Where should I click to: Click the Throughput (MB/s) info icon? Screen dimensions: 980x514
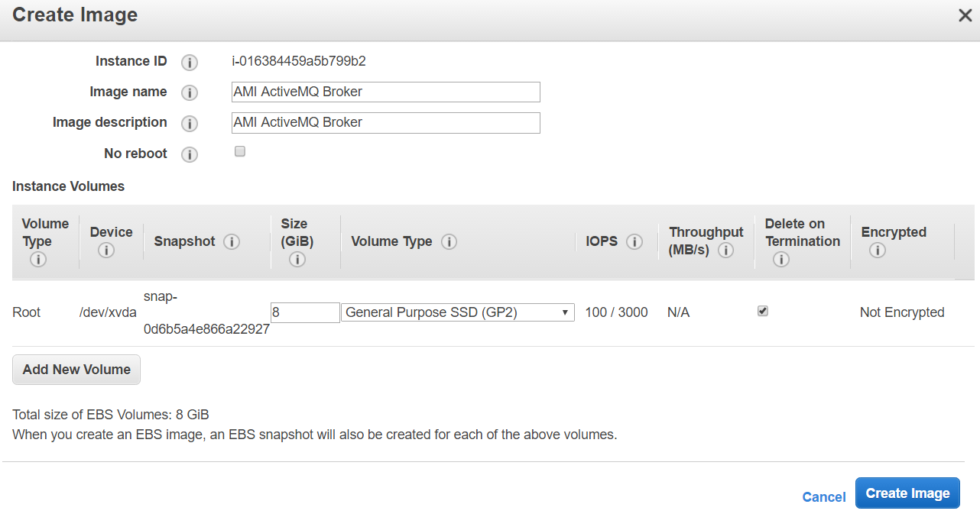point(726,251)
